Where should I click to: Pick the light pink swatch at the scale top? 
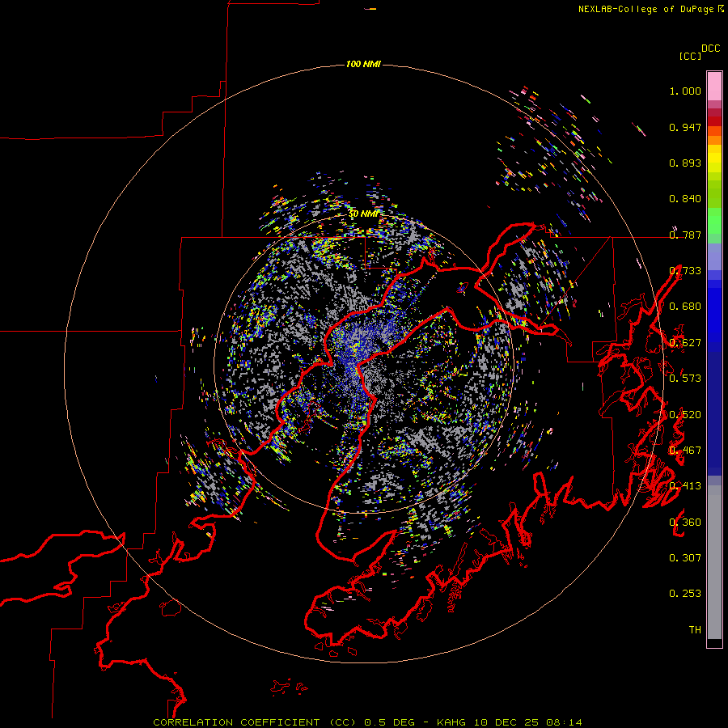click(714, 87)
